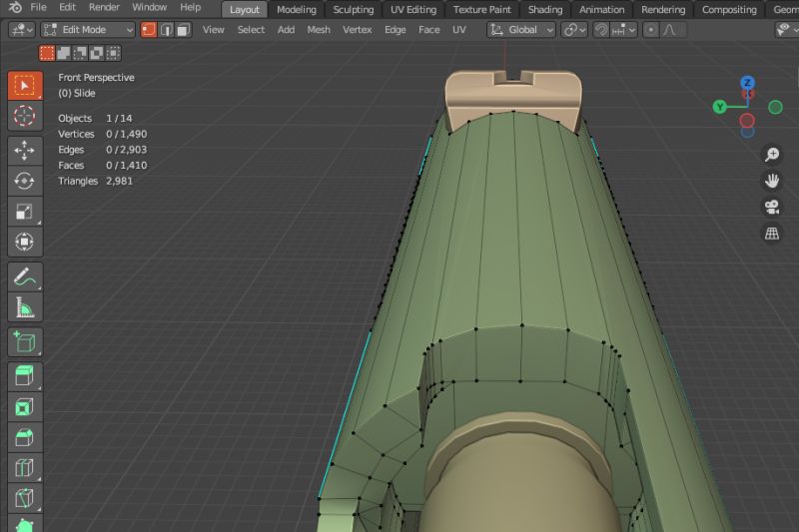Open the pivot point dropdown
Image resolution: width=799 pixels, height=532 pixels.
coord(574,30)
